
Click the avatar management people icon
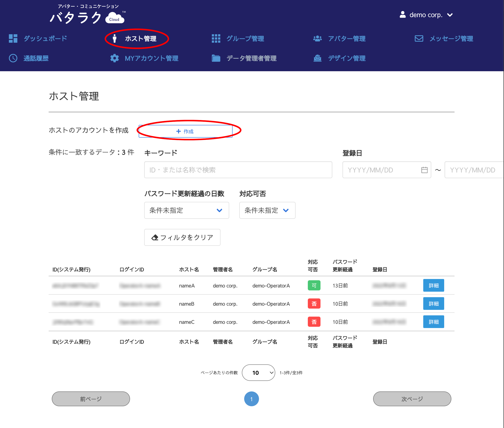click(x=317, y=38)
